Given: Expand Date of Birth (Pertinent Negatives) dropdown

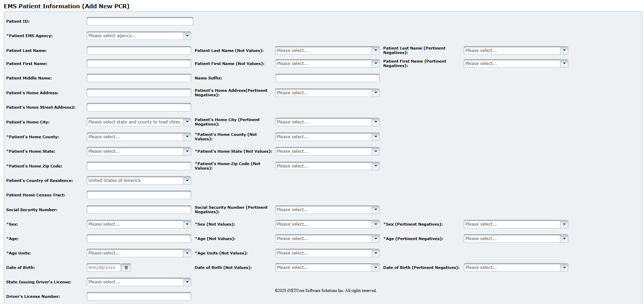Looking at the screenshot, I should click(x=516, y=268).
